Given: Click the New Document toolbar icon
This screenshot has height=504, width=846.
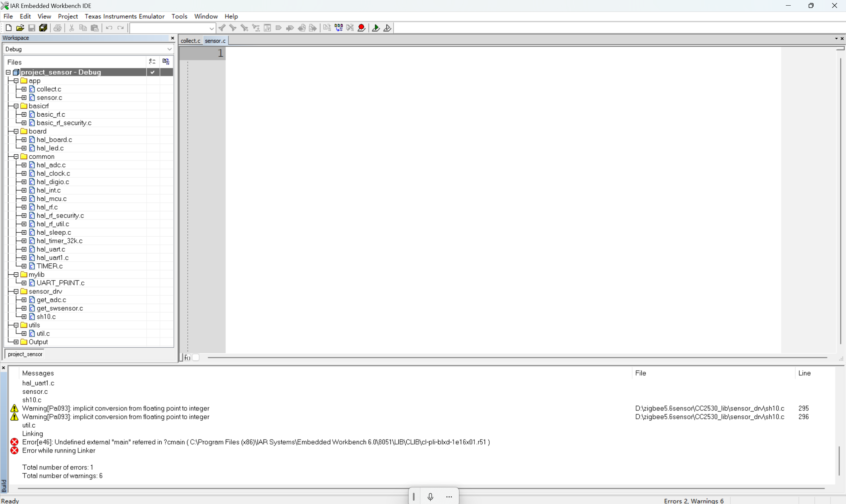Looking at the screenshot, I should tap(9, 28).
